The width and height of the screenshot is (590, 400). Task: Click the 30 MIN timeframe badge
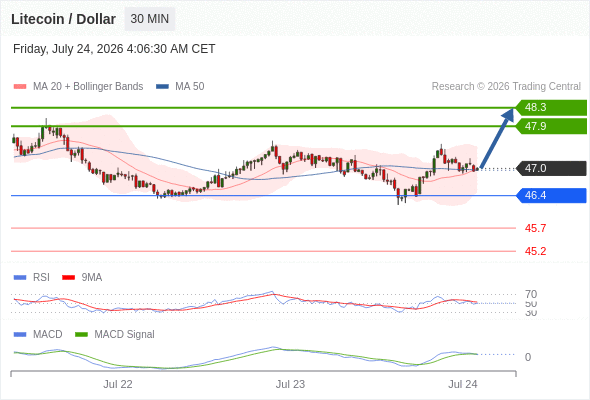point(150,19)
